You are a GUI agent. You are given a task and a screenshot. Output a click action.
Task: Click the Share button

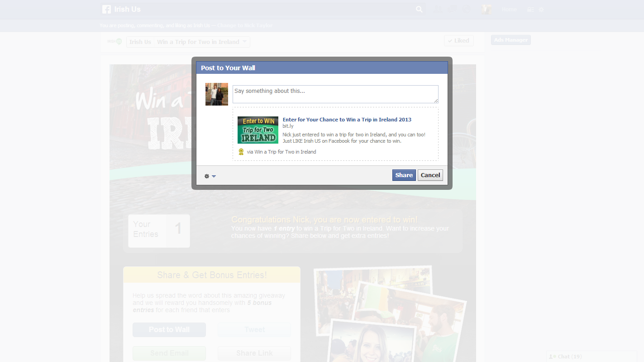point(404,175)
